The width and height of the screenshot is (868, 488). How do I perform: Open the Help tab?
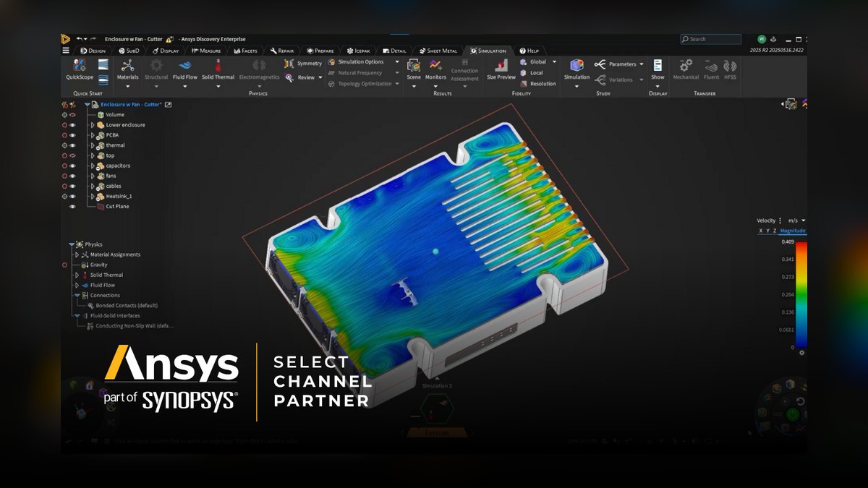(529, 51)
